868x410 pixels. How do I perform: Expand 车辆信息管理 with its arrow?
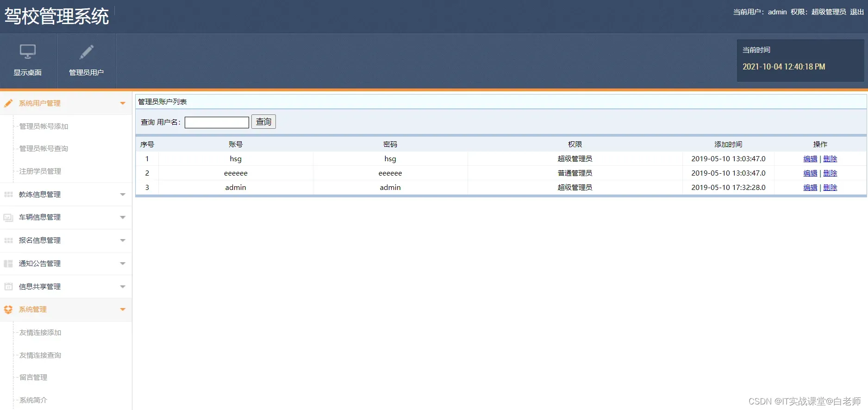123,217
